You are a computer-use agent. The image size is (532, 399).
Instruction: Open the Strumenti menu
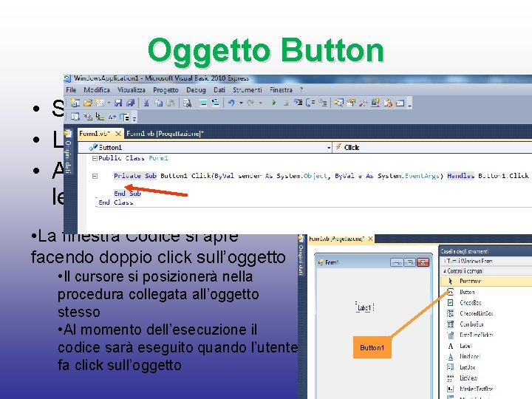[248, 90]
